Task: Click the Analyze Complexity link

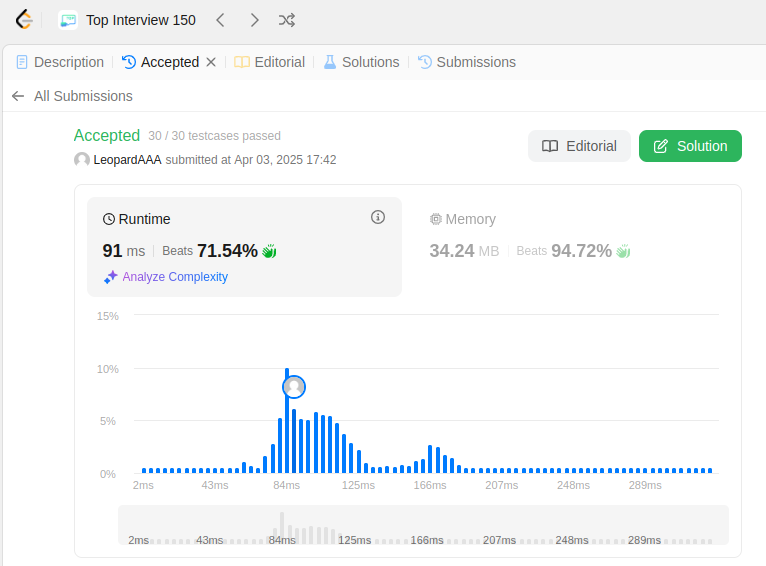Action: pyautogui.click(x=166, y=277)
